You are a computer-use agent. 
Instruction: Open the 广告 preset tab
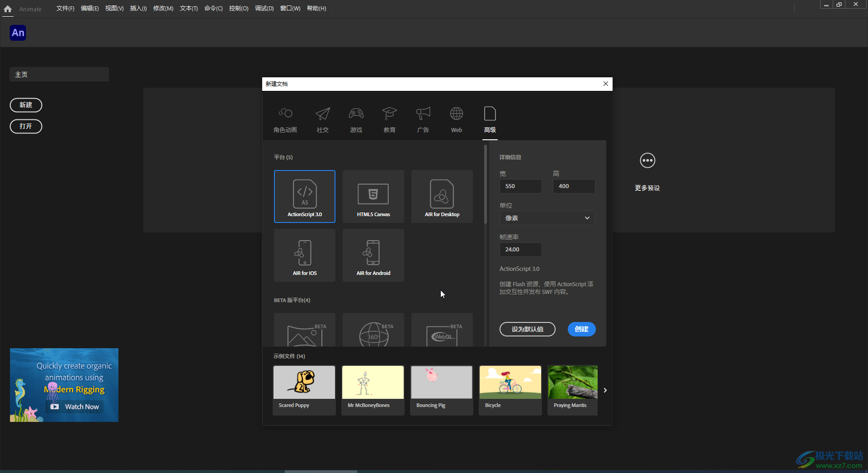tap(423, 120)
